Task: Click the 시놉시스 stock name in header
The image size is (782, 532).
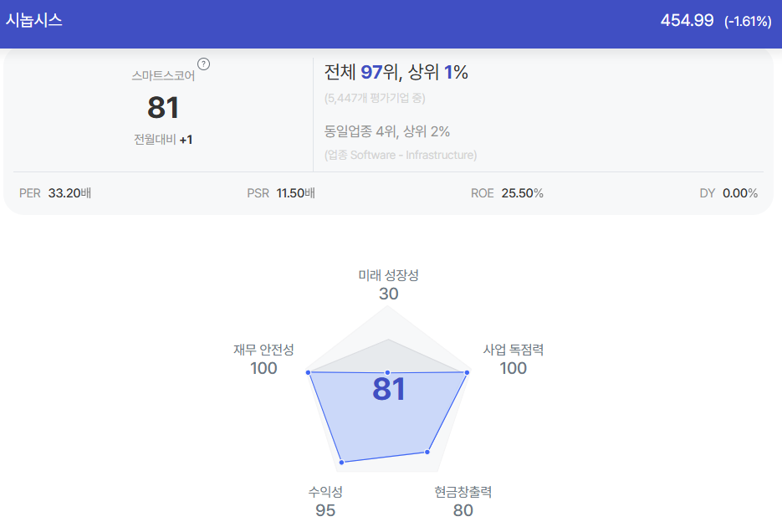Action: point(34,20)
